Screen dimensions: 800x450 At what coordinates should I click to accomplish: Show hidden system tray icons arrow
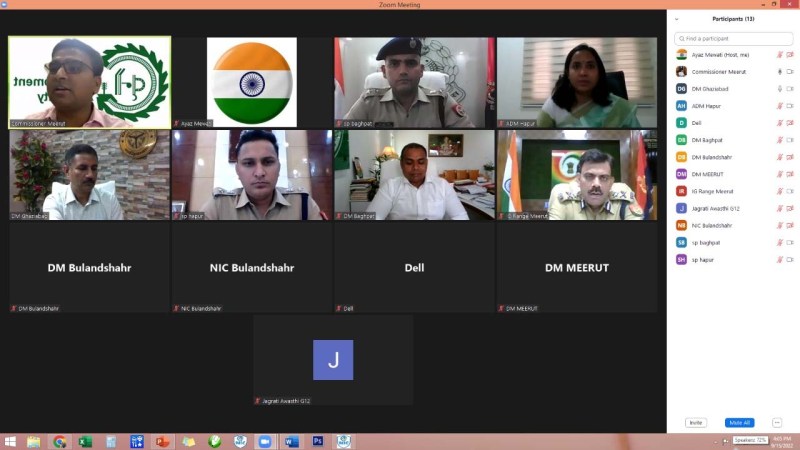tap(715, 441)
